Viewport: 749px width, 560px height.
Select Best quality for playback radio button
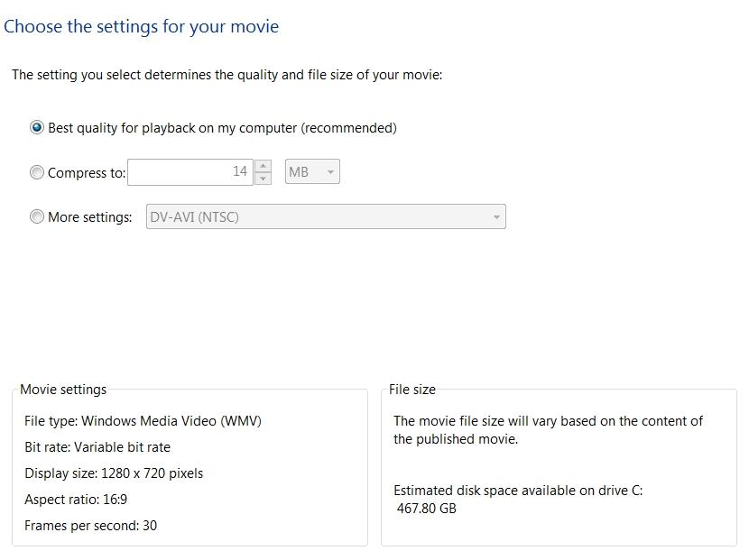point(37,127)
